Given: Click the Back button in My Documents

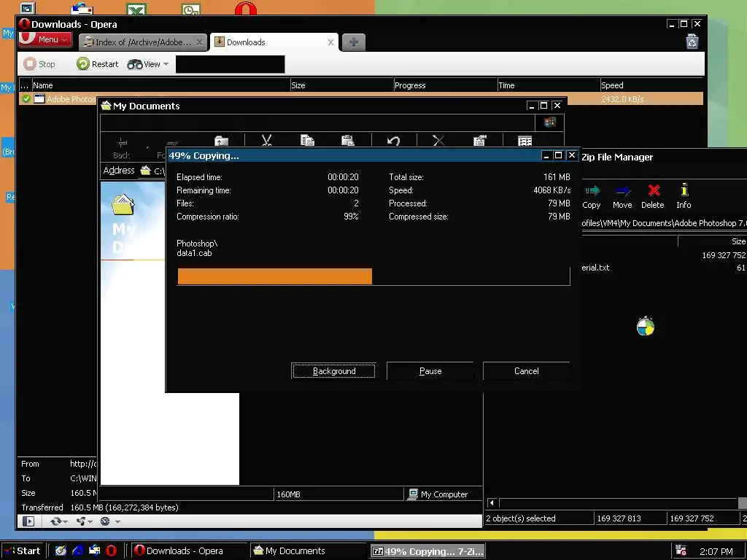Looking at the screenshot, I should 122,148.
